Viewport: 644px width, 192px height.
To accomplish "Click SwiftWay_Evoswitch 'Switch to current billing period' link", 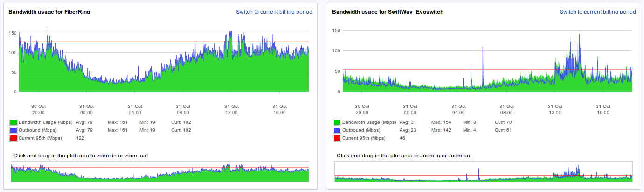I will 597,12.
